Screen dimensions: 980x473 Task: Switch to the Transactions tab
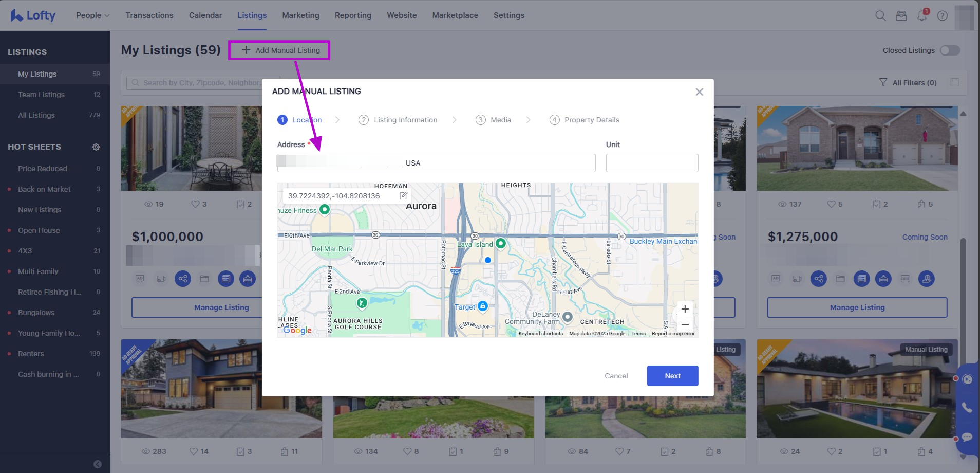click(149, 15)
